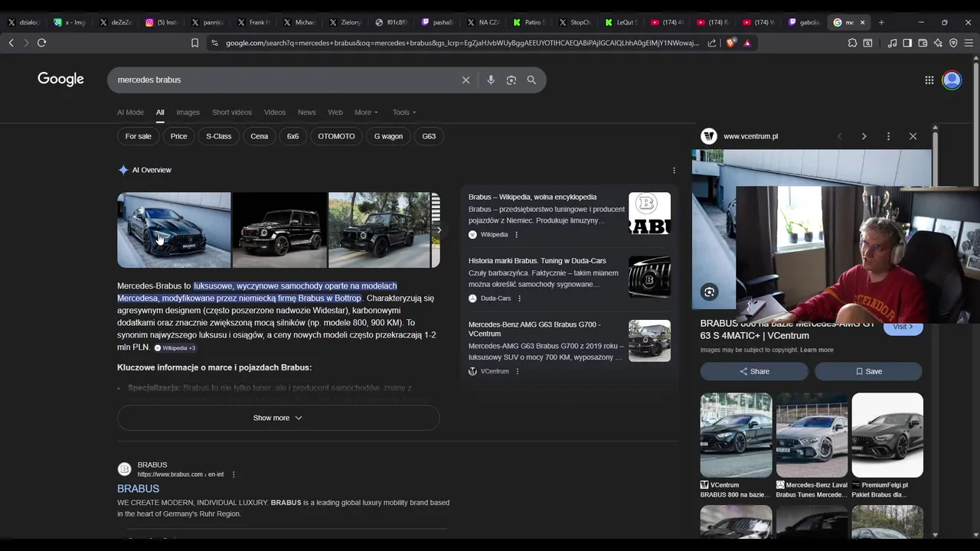
Task: Open the browser main menu
Action: coord(969,43)
